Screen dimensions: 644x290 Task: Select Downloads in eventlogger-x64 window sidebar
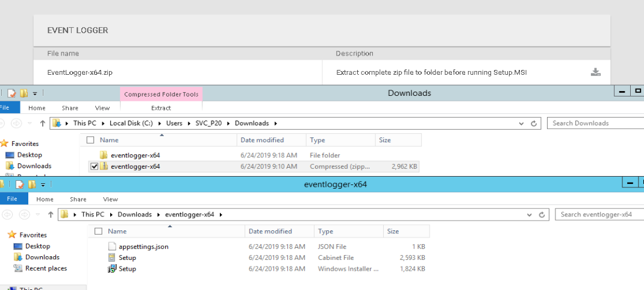tap(42, 257)
